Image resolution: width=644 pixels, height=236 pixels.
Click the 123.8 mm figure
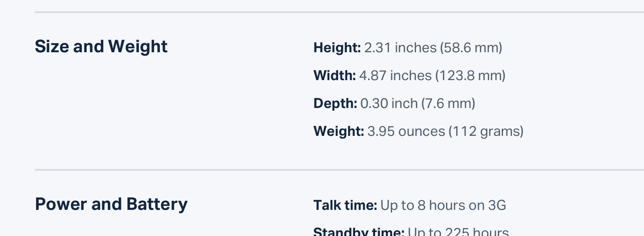coord(470,75)
